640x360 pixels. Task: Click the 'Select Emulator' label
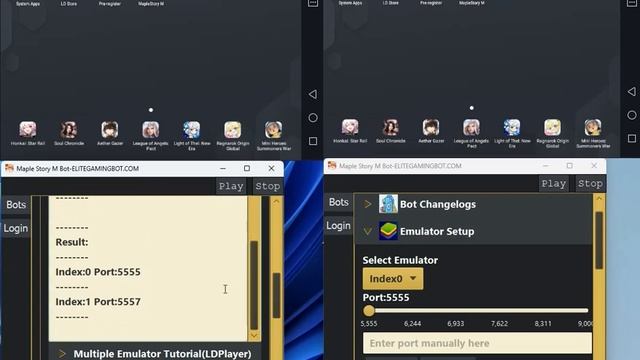pos(400,260)
